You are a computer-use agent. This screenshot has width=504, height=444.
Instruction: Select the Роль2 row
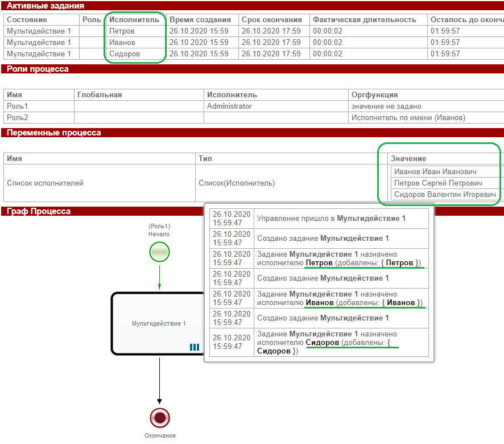tap(254, 117)
